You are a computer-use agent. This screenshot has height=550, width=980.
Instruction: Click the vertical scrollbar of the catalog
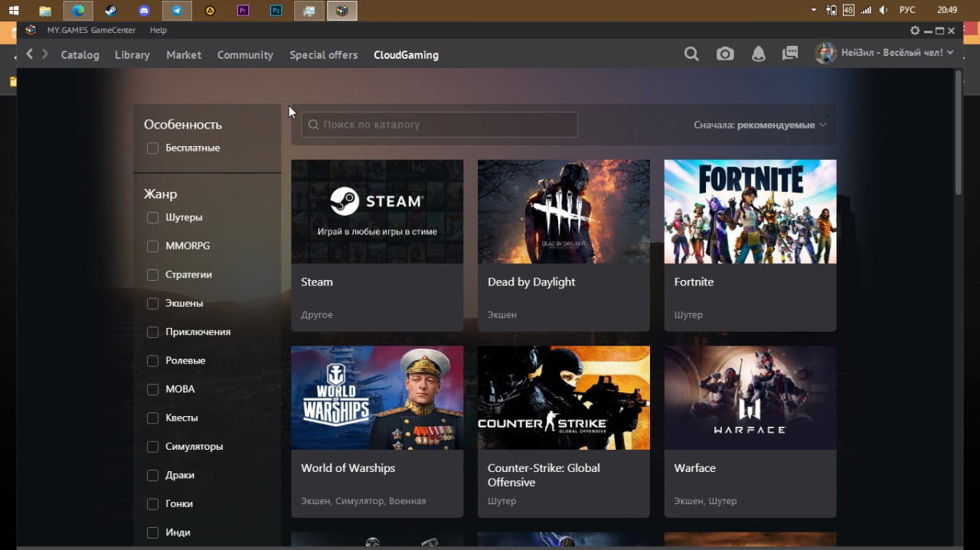click(959, 132)
